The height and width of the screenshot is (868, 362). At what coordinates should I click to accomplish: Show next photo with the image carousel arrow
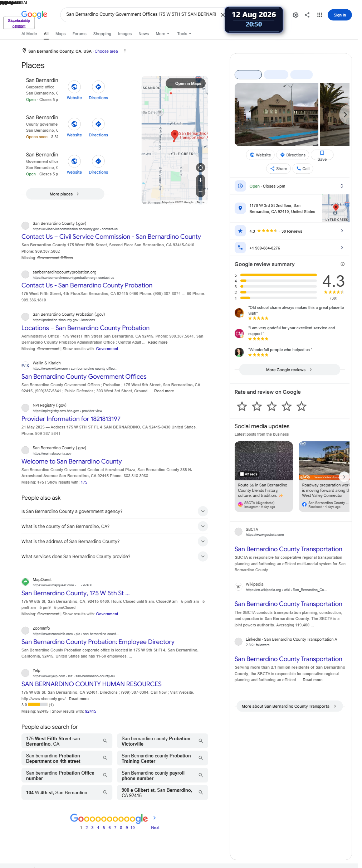click(344, 115)
